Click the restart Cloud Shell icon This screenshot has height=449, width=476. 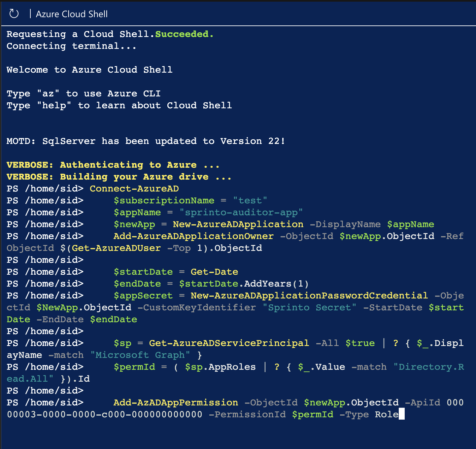14,14
